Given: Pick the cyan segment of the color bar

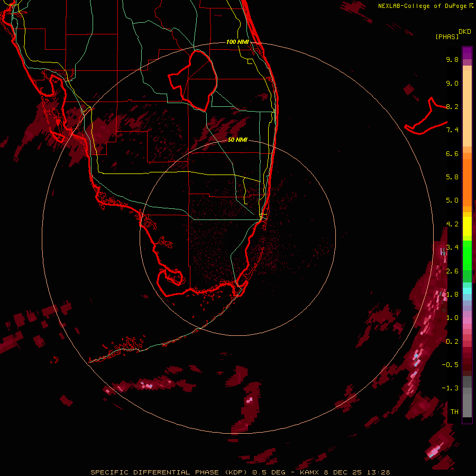Looking at the screenshot, I should pos(467,291).
